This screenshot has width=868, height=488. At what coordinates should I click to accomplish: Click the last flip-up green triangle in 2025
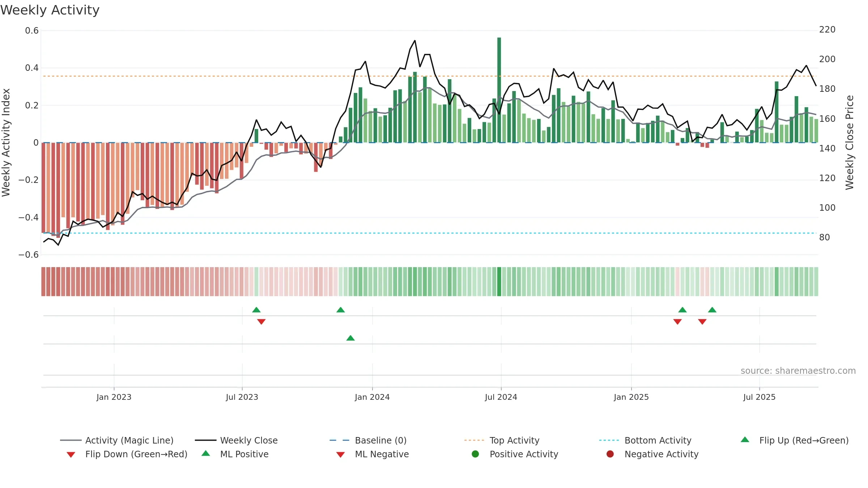[712, 310]
